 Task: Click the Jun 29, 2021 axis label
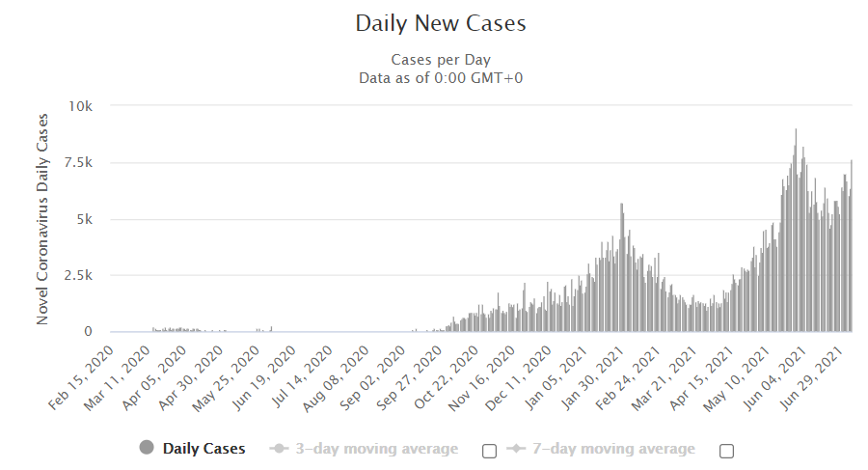click(812, 378)
